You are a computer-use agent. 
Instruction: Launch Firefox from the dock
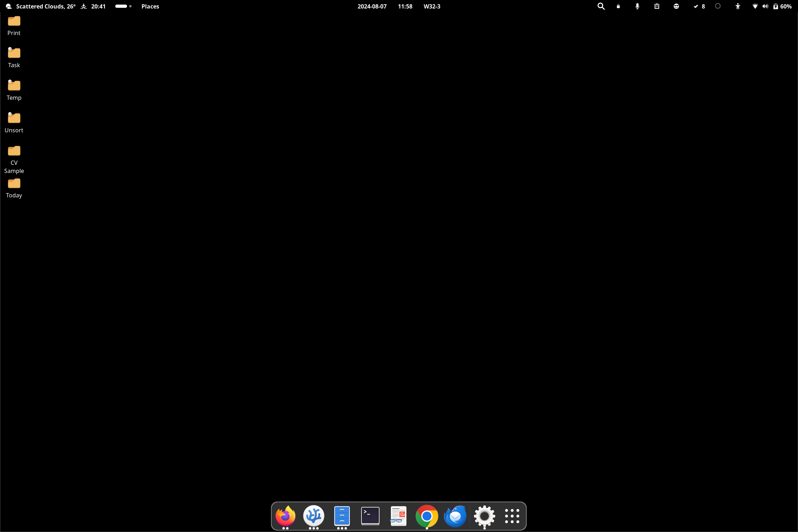(285, 516)
